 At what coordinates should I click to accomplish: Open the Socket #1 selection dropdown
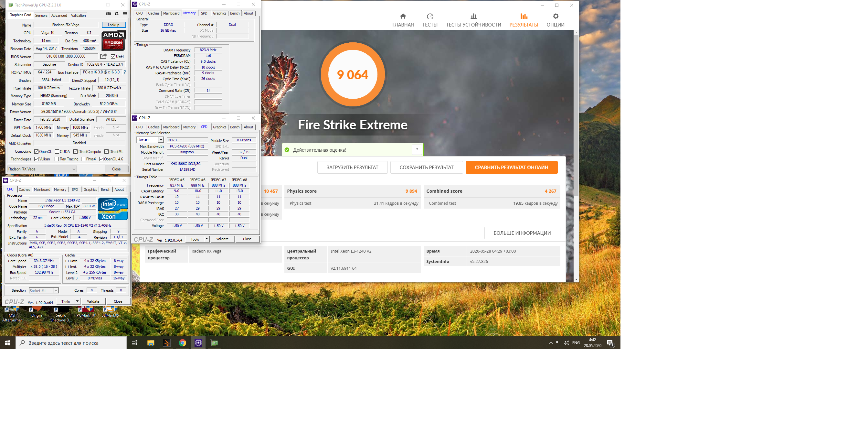(44, 290)
